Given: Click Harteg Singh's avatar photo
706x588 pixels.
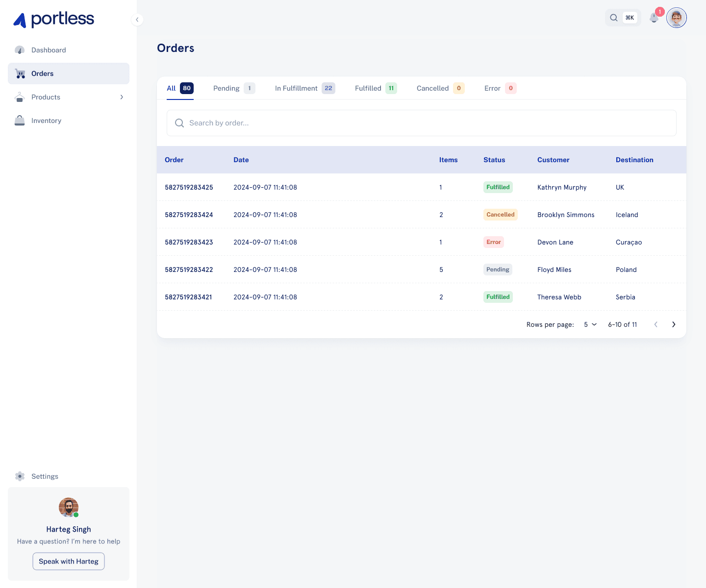Looking at the screenshot, I should [x=69, y=508].
